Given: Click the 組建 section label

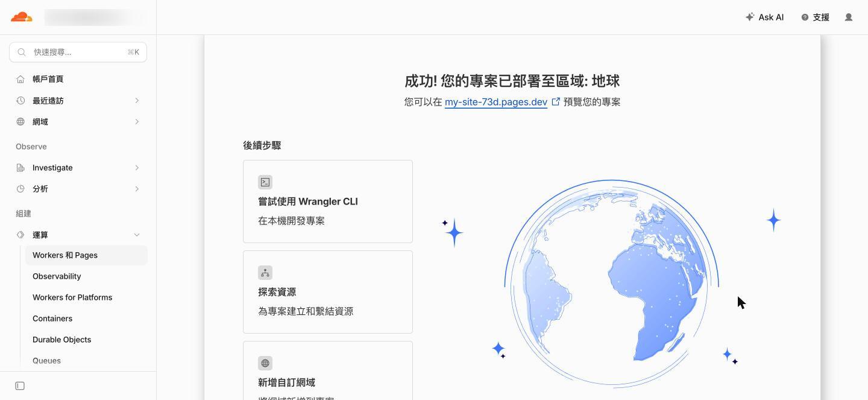Looking at the screenshot, I should point(24,214).
